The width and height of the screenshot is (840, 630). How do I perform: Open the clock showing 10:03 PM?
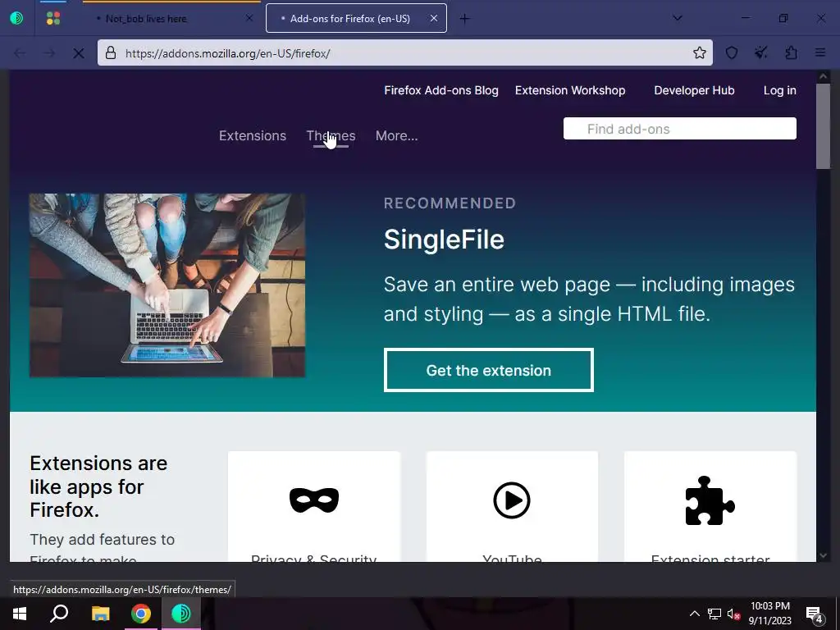tap(769, 614)
